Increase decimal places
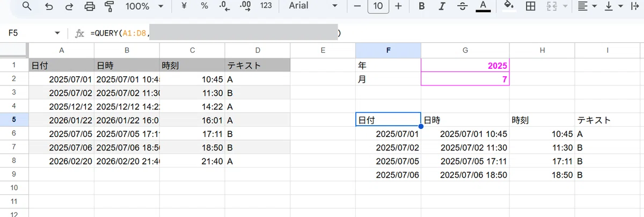Image resolution: width=644 pixels, height=217 pixels. click(245, 6)
